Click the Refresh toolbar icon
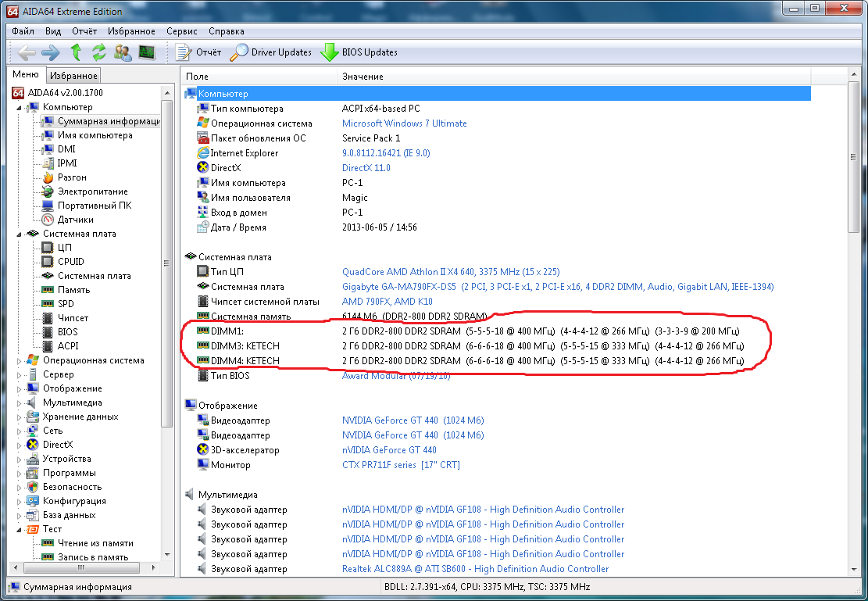This screenshot has height=601, width=868. coord(98,52)
